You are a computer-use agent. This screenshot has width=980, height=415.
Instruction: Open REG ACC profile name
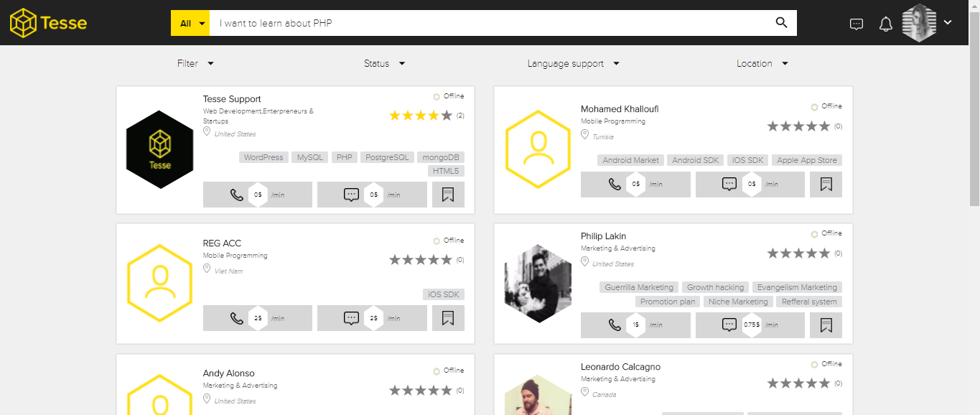coord(222,243)
